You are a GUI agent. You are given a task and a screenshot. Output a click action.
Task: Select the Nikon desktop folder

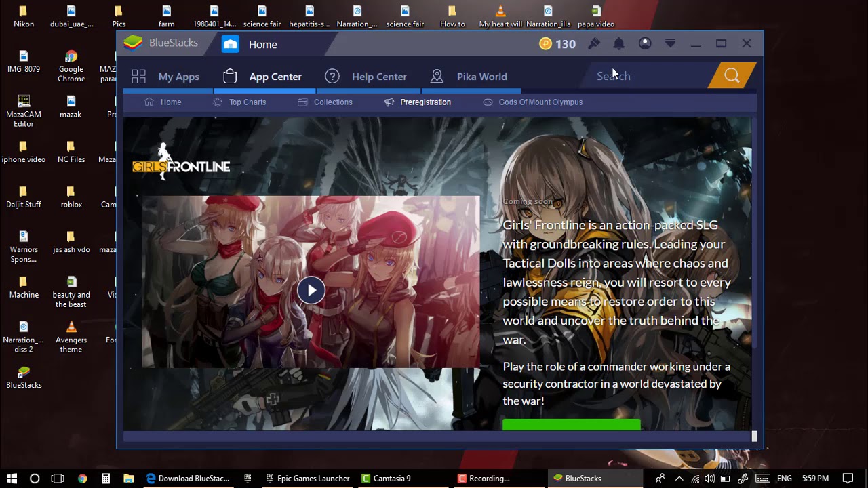24,16
